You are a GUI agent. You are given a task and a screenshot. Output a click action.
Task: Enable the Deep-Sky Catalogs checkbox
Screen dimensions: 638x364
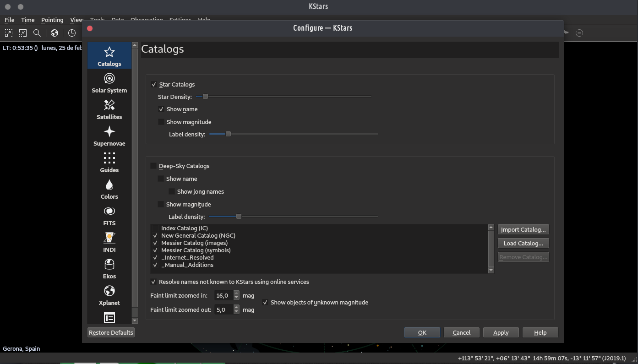(153, 166)
